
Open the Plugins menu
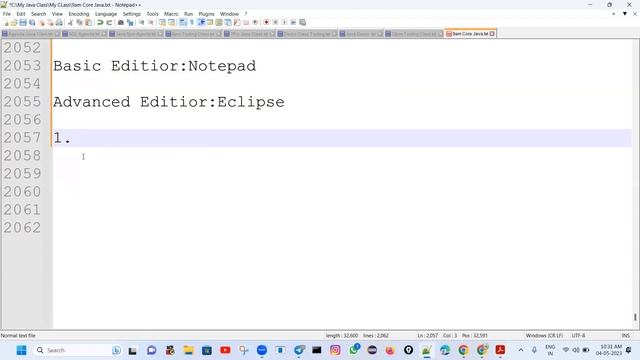[x=206, y=14]
